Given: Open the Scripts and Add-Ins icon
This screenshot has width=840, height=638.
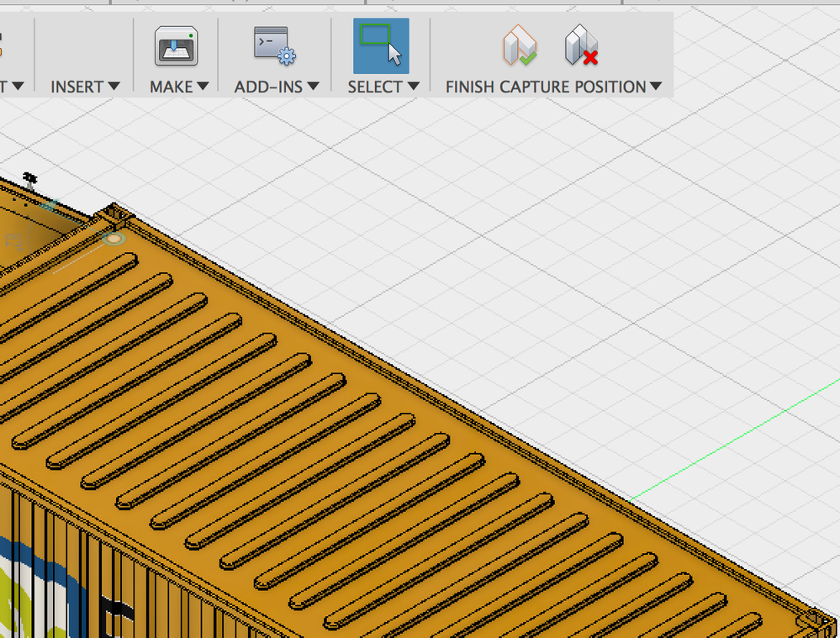Looking at the screenshot, I should [275, 46].
